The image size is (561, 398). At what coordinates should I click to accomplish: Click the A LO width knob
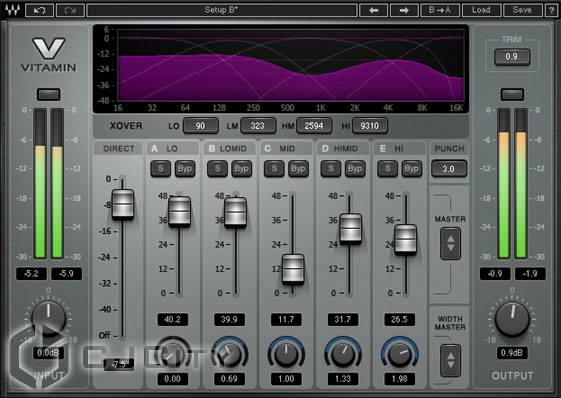pyautogui.click(x=172, y=354)
